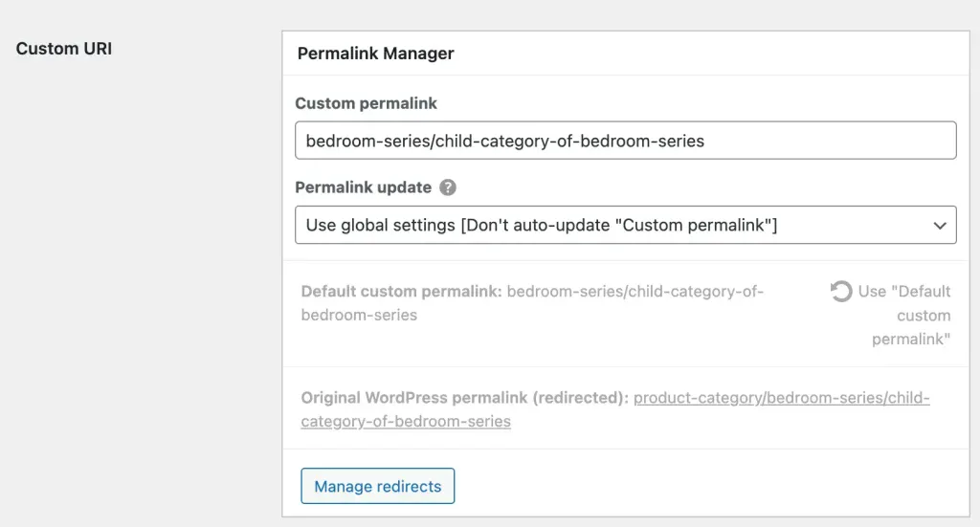Click the "Custom permalink" field label
This screenshot has height=527, width=980.
pyautogui.click(x=366, y=103)
